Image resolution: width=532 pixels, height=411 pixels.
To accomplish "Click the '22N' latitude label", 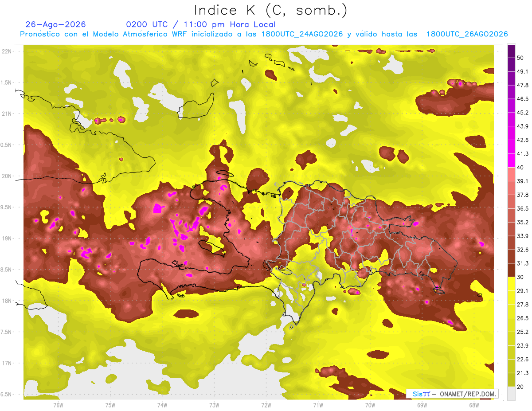I will 8,51.
